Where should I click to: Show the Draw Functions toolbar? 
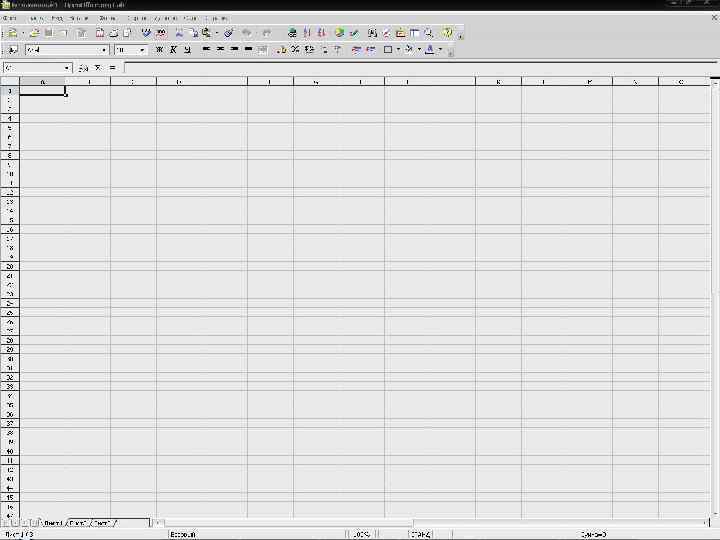pos(354,33)
